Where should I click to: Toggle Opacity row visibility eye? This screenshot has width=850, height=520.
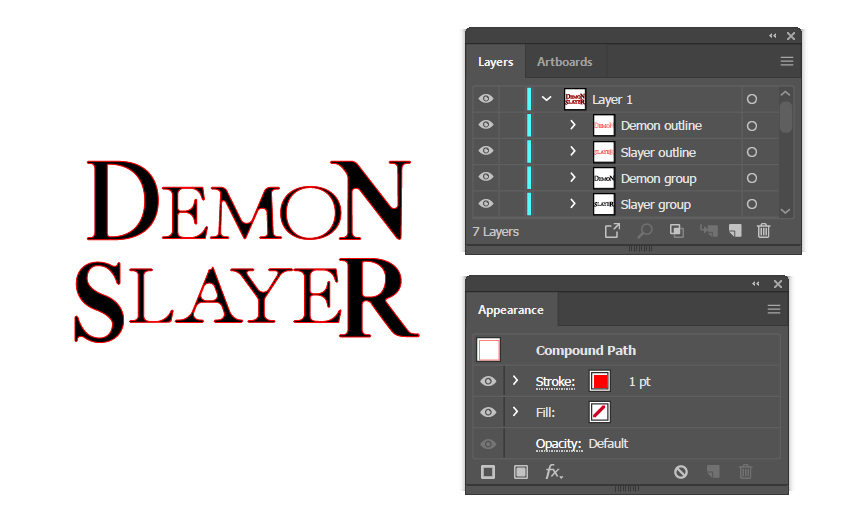(x=488, y=444)
